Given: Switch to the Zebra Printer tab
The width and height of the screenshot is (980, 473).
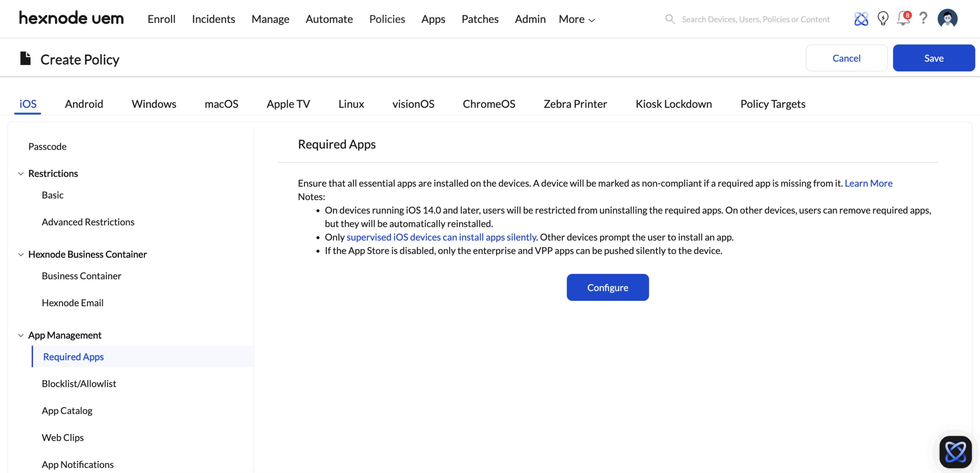Looking at the screenshot, I should tap(575, 104).
